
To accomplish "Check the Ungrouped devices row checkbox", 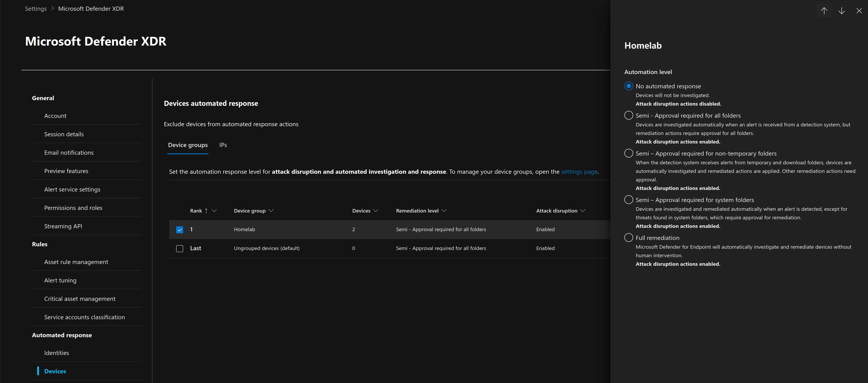I will coord(180,249).
